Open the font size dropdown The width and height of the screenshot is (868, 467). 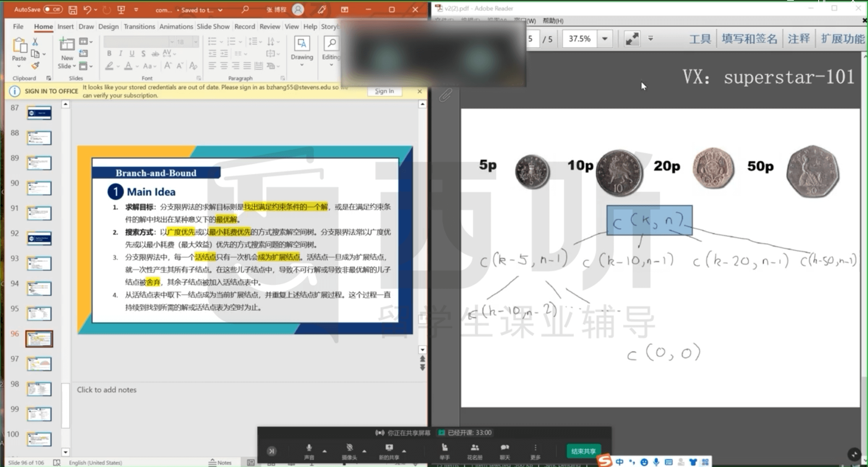pyautogui.click(x=195, y=41)
